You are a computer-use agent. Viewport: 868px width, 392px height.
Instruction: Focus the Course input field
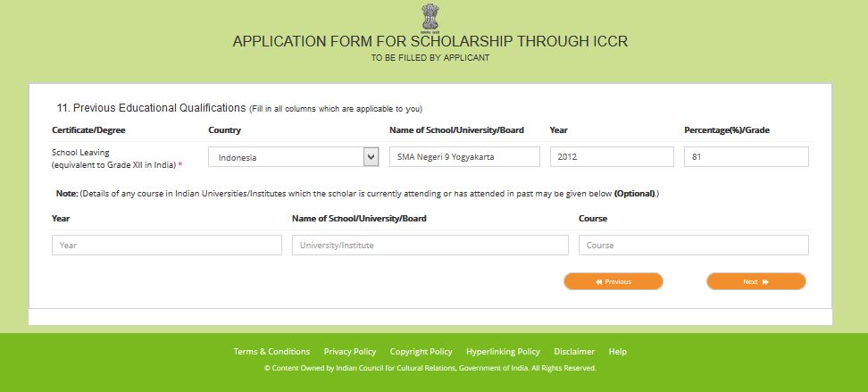click(x=693, y=245)
